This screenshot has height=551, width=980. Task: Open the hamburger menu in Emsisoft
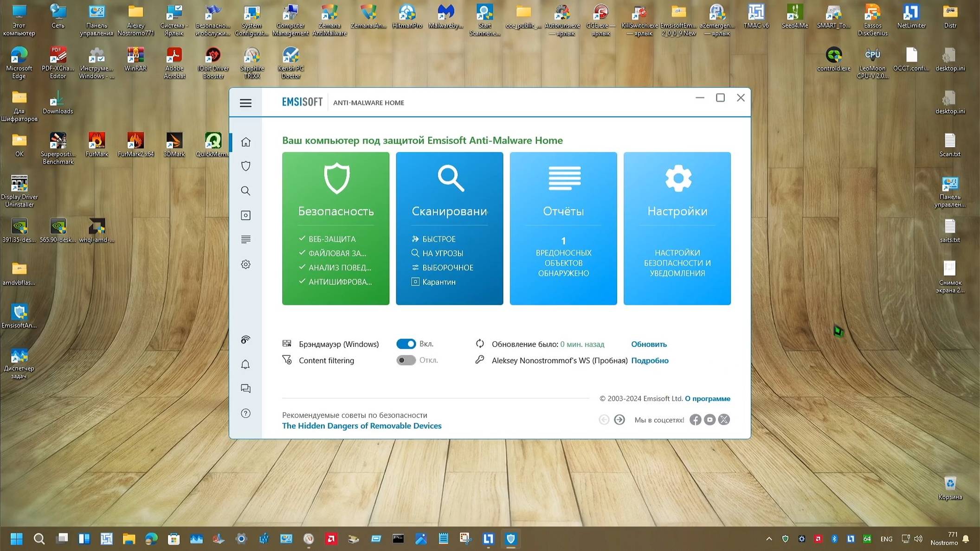[x=245, y=103]
